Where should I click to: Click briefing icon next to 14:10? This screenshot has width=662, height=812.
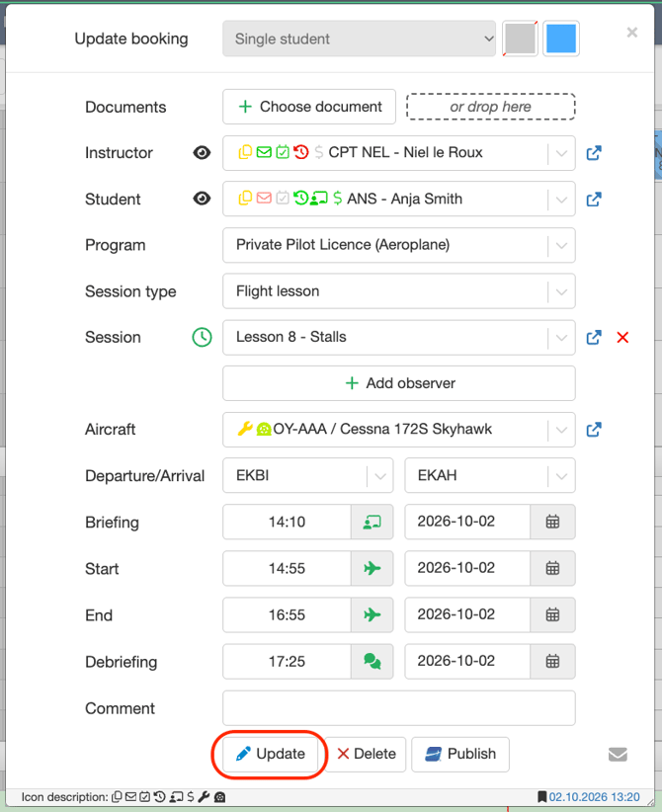372,522
